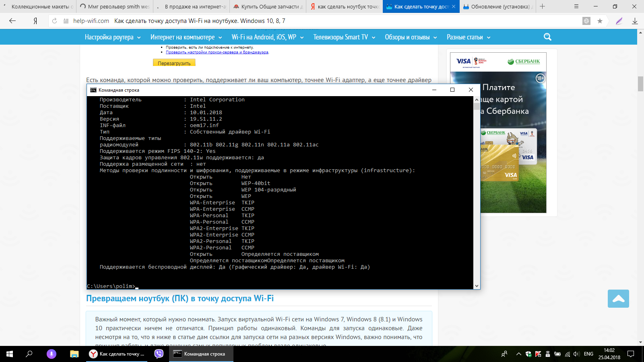This screenshot has height=362, width=644.
Task: Open the command prompt window system icon
Action: coord(93,90)
